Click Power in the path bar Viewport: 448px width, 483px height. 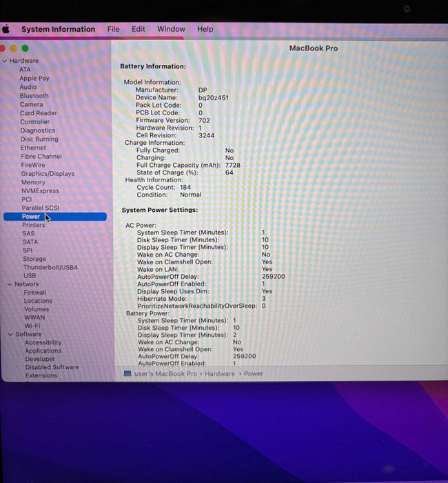pos(253,374)
